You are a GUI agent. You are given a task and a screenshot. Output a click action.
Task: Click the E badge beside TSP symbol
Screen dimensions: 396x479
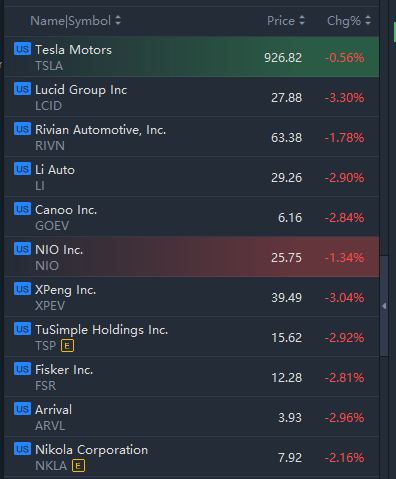click(x=67, y=346)
